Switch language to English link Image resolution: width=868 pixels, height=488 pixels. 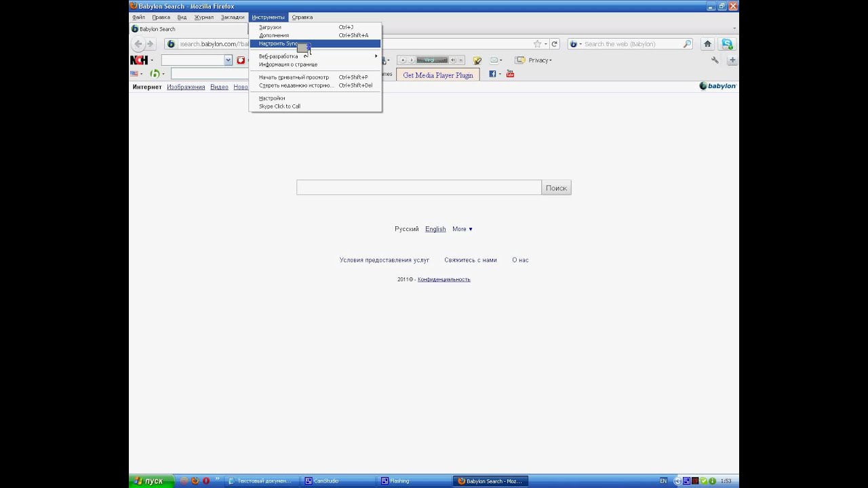[435, 229]
